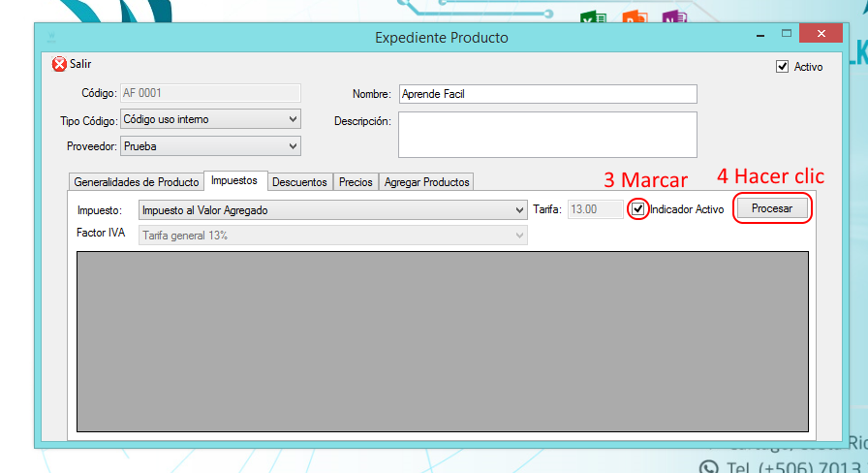Image resolution: width=868 pixels, height=473 pixels.
Task: Click the Descripción text area
Action: 547,135
